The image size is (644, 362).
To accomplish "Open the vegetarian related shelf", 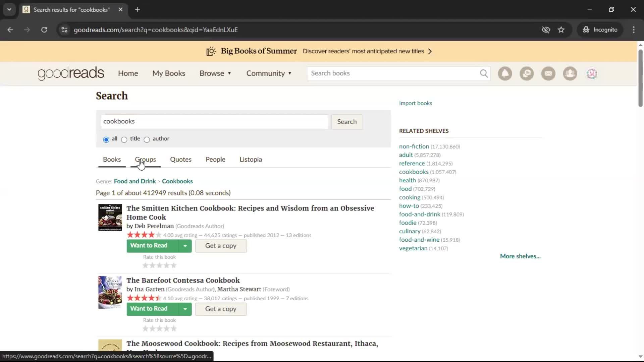I will pos(413,248).
